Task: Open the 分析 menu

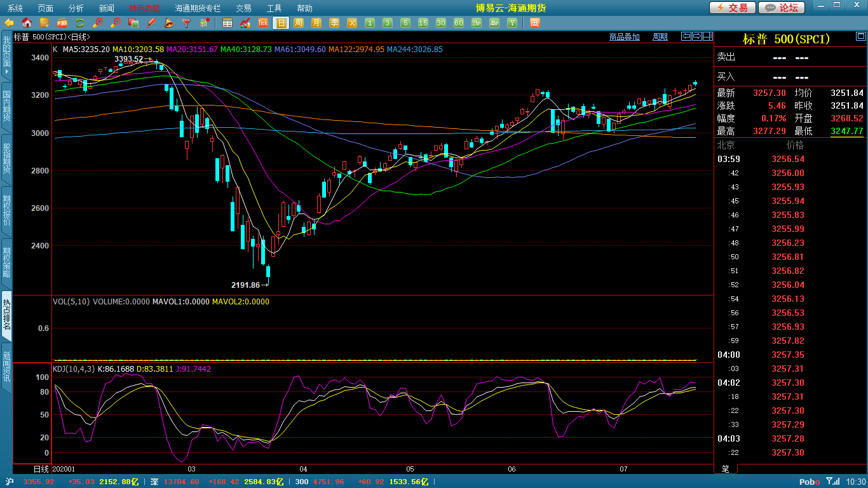Action: (x=76, y=8)
